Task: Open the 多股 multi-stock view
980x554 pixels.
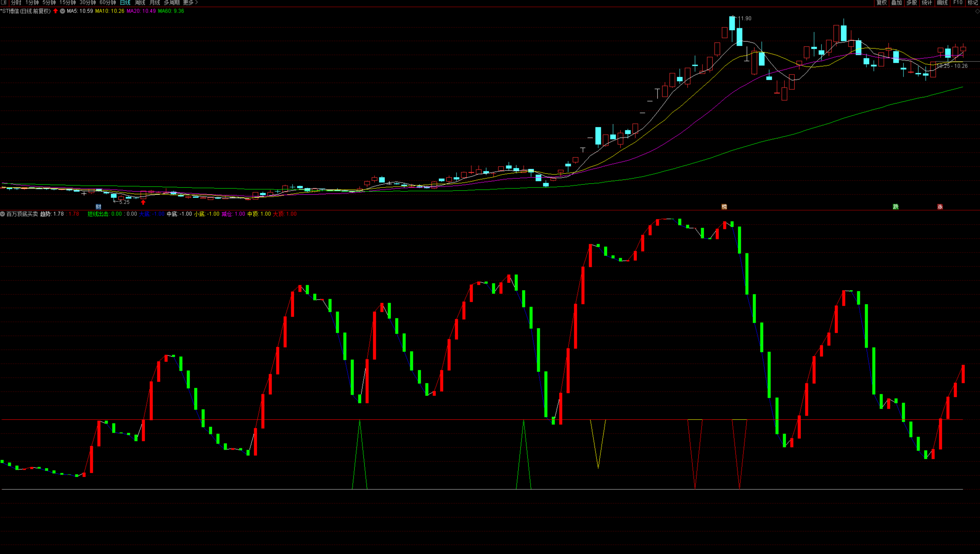Action: (912, 3)
